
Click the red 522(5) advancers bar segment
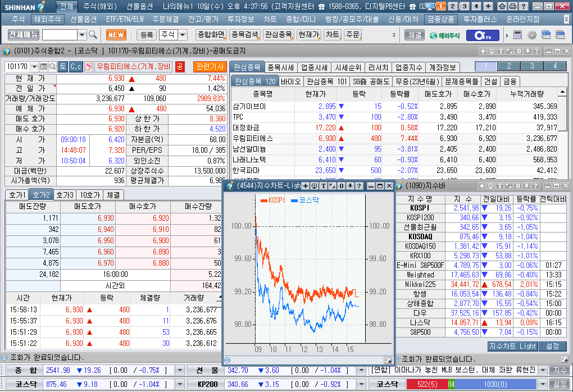click(427, 384)
